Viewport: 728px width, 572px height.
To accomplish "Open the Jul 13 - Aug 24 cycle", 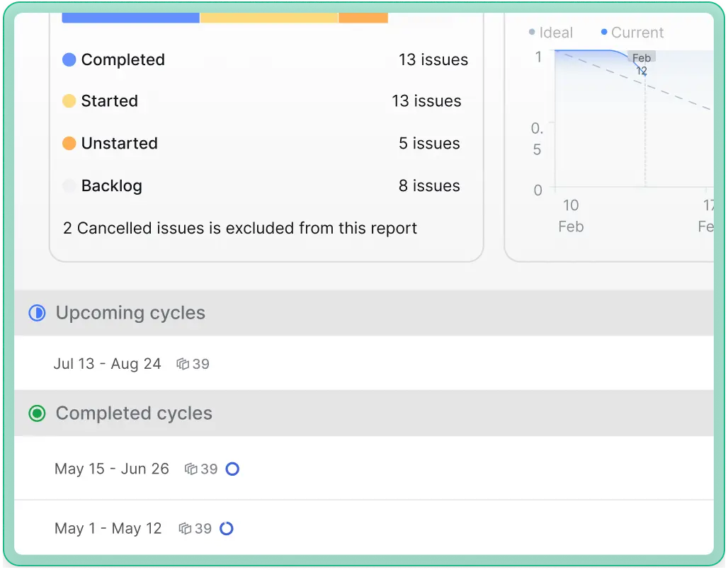I will pyautogui.click(x=108, y=364).
